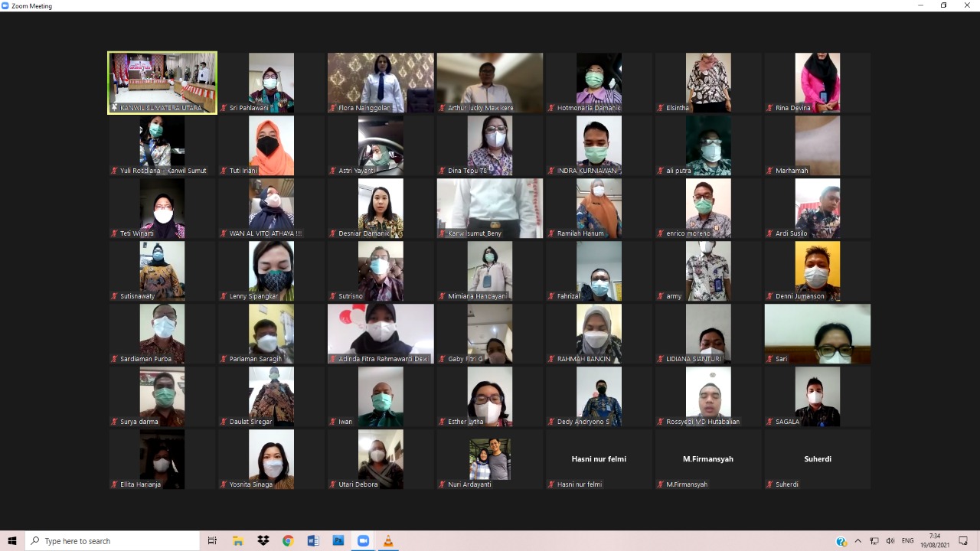
Task: Open the Windows Start menu
Action: (12, 541)
